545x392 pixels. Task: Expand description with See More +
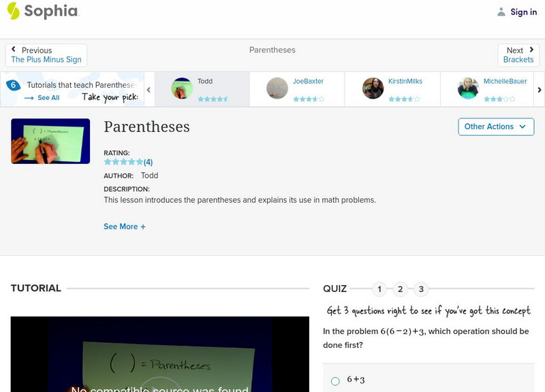(125, 227)
